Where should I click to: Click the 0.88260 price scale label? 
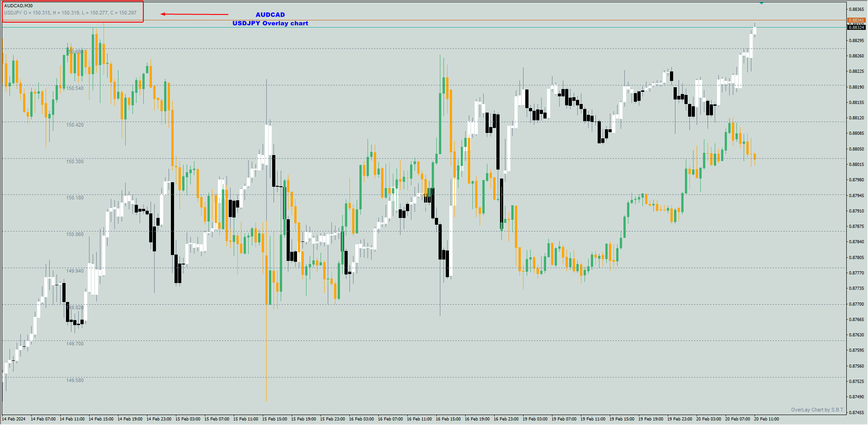[x=857, y=56]
